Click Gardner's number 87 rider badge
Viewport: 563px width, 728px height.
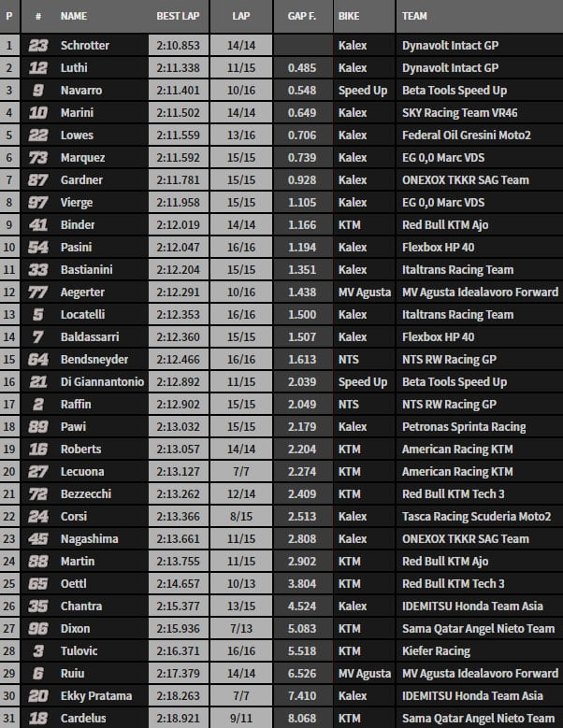click(x=37, y=179)
